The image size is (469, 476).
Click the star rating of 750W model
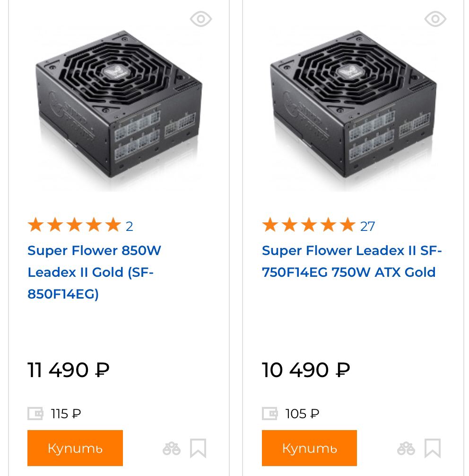(x=309, y=225)
